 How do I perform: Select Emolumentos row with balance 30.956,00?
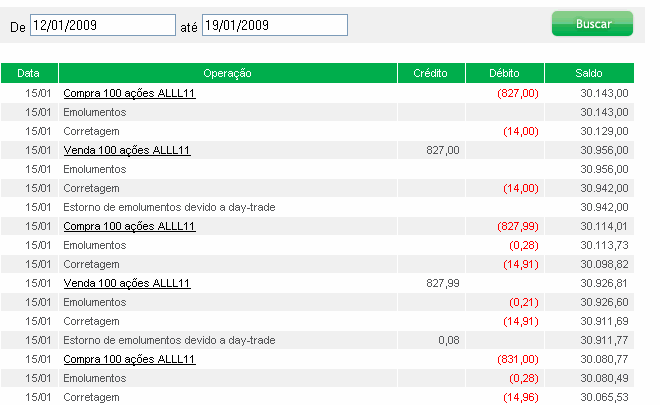[317, 169]
